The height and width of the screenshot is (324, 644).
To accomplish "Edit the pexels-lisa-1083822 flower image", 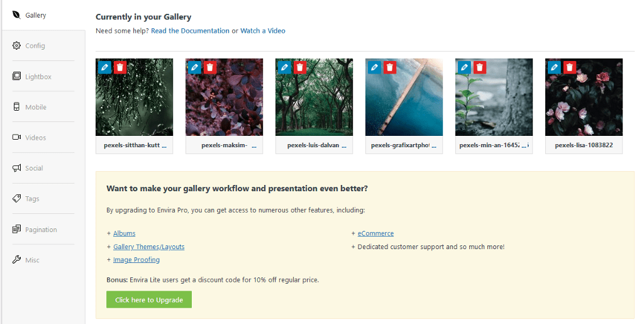I will (x=554, y=67).
